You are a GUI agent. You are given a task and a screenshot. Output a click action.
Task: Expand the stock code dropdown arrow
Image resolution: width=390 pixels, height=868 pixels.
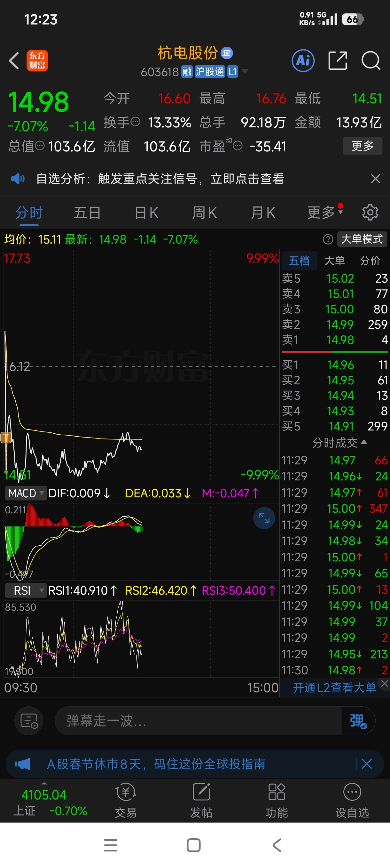point(245,71)
